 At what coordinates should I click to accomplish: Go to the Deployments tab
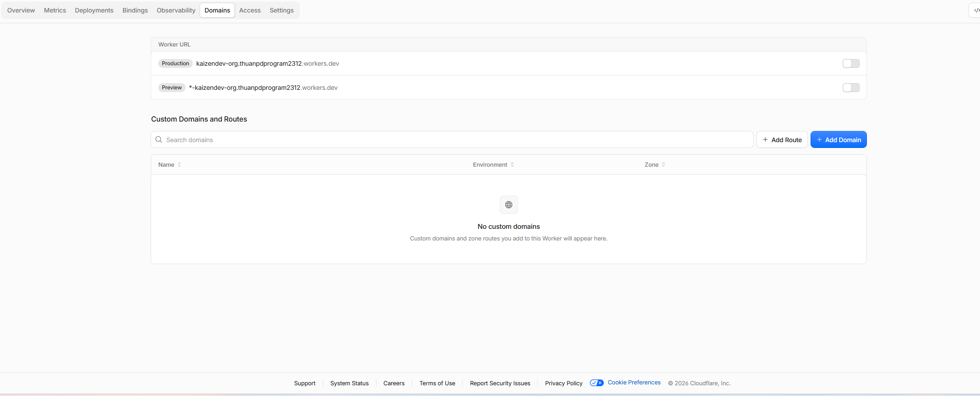tap(94, 10)
